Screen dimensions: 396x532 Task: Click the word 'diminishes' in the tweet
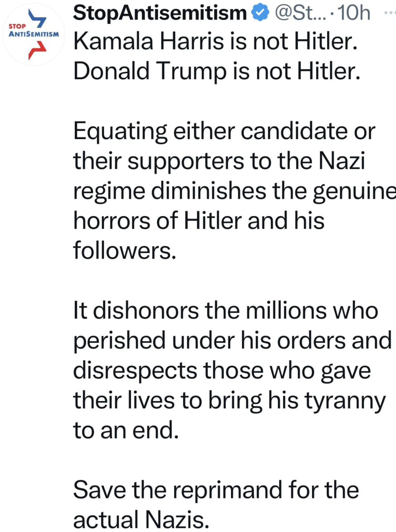(208, 191)
